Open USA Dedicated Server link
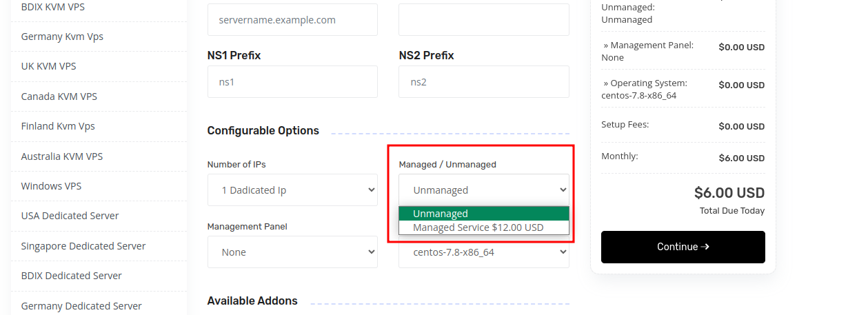This screenshot has height=315, width=868. click(70, 216)
